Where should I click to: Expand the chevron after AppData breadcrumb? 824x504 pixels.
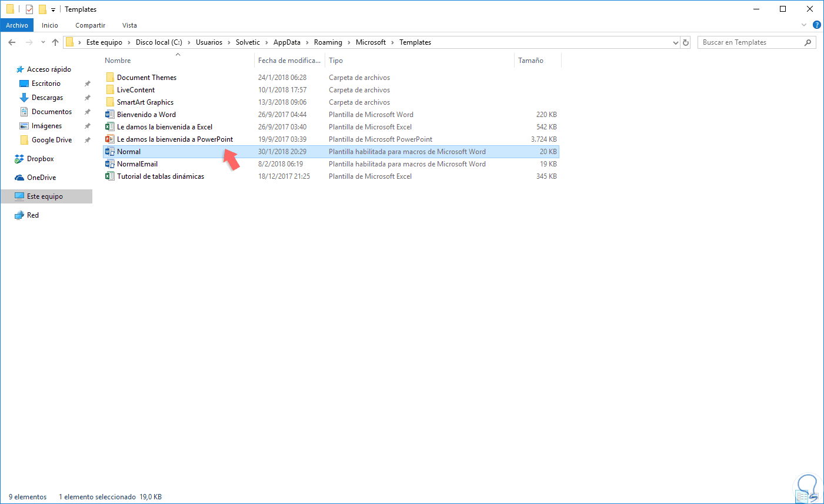308,42
